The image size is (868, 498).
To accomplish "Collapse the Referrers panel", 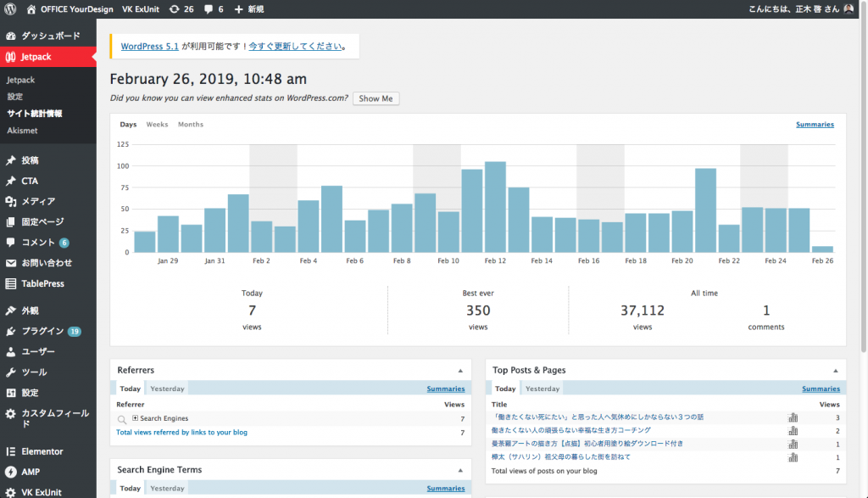I will (x=459, y=371).
